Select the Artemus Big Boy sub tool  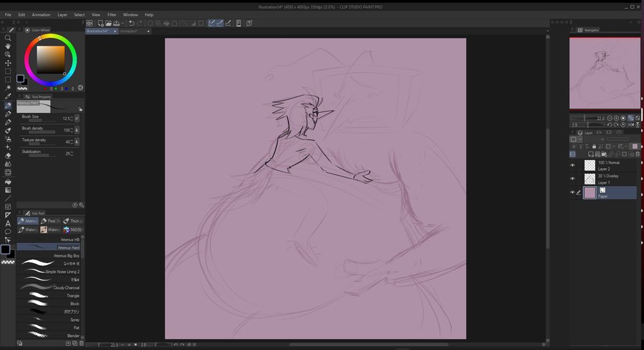pos(48,255)
